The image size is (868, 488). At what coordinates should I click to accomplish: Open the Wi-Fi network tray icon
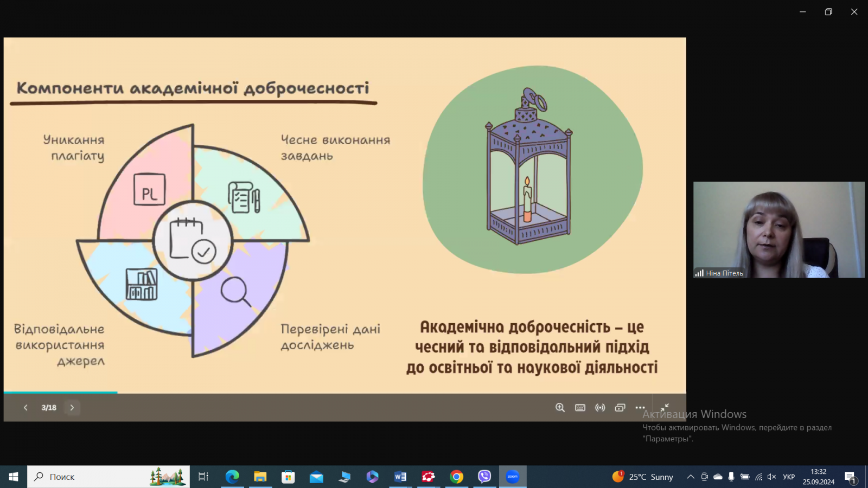758,477
